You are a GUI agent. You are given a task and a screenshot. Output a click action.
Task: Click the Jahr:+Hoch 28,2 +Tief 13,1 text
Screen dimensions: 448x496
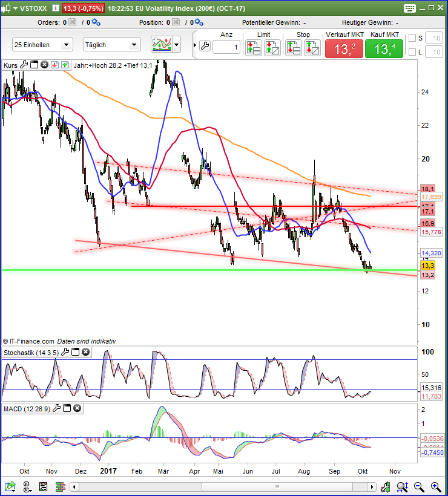(x=113, y=65)
